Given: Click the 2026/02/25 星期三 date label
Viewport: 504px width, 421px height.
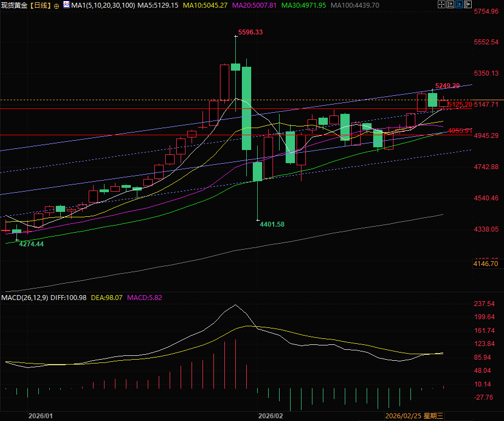Looking at the screenshot, I should [x=414, y=416].
